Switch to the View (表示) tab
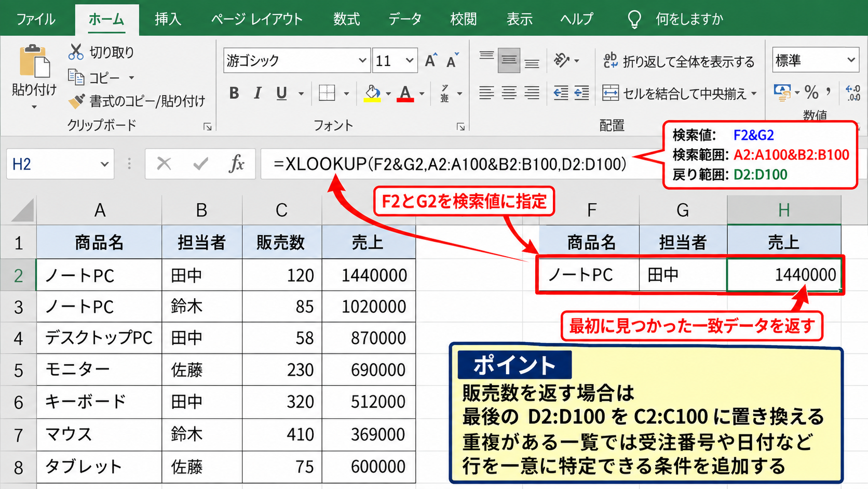The image size is (868, 489). pos(519,19)
